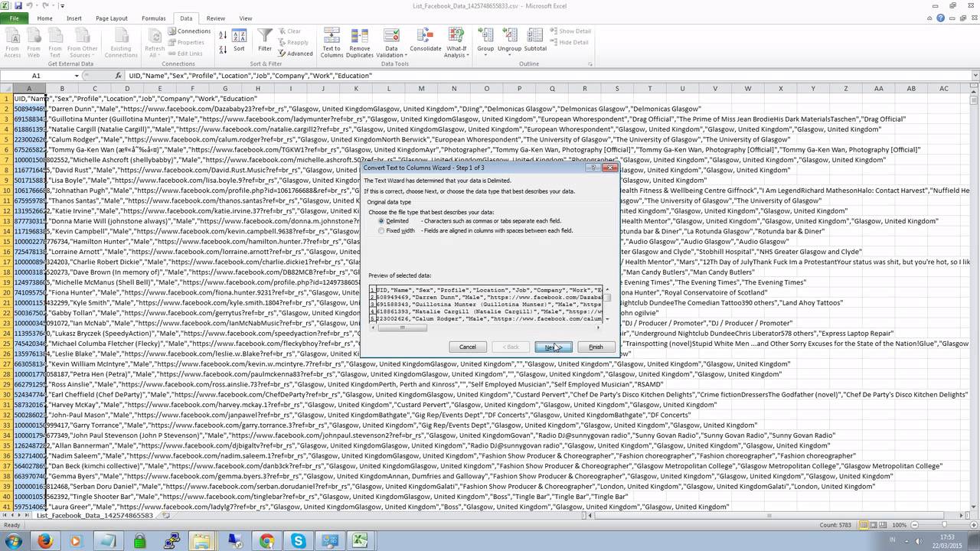The image size is (980, 551).
Task: Open Customize Quick Access Toolbar dropdown
Action: coord(63,5)
